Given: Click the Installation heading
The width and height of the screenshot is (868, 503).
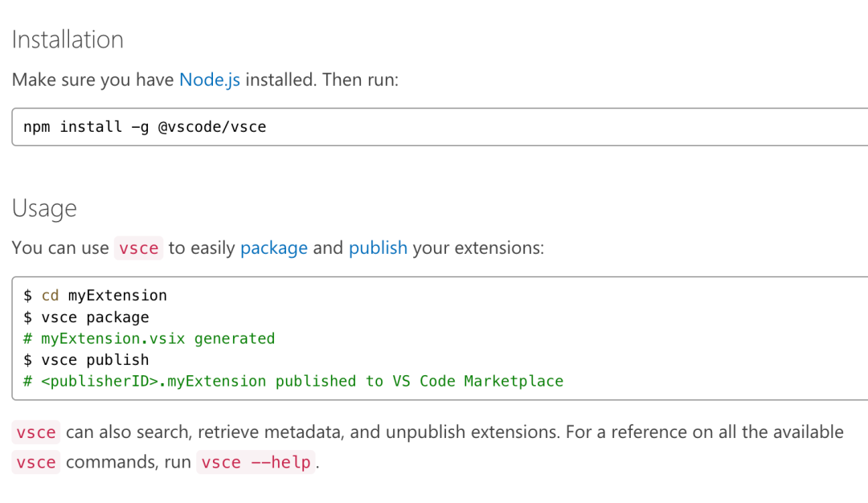Looking at the screenshot, I should point(68,40).
